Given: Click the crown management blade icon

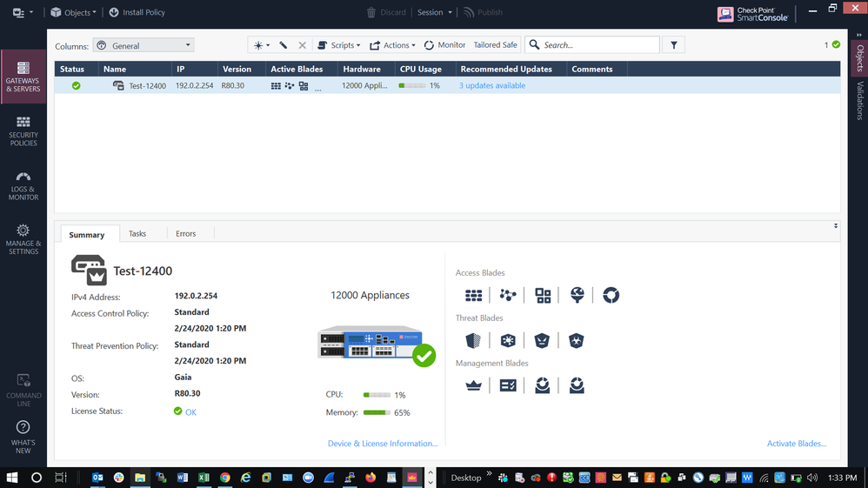Looking at the screenshot, I should pos(473,385).
